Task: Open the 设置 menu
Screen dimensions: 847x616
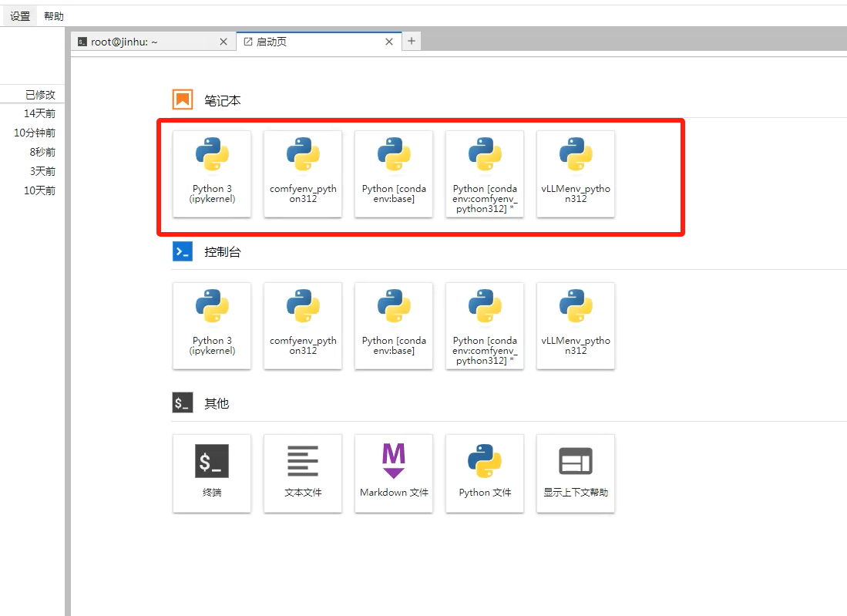Action: point(20,16)
